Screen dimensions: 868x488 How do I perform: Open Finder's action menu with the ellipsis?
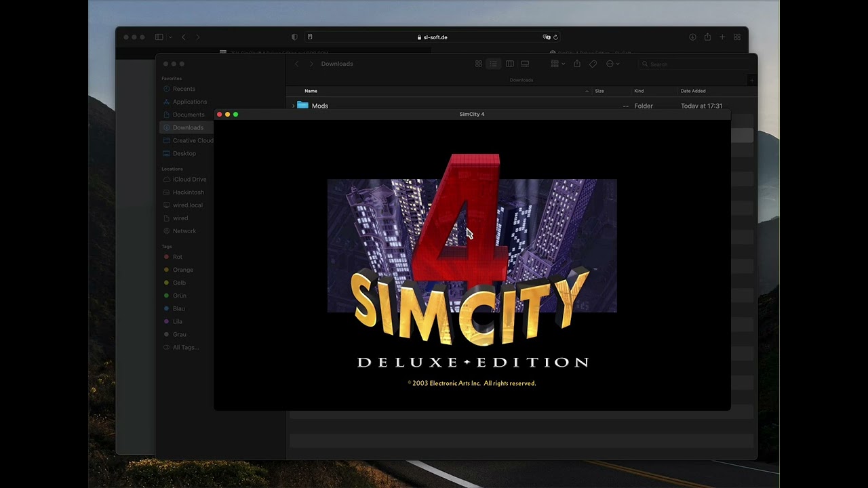[x=612, y=64]
